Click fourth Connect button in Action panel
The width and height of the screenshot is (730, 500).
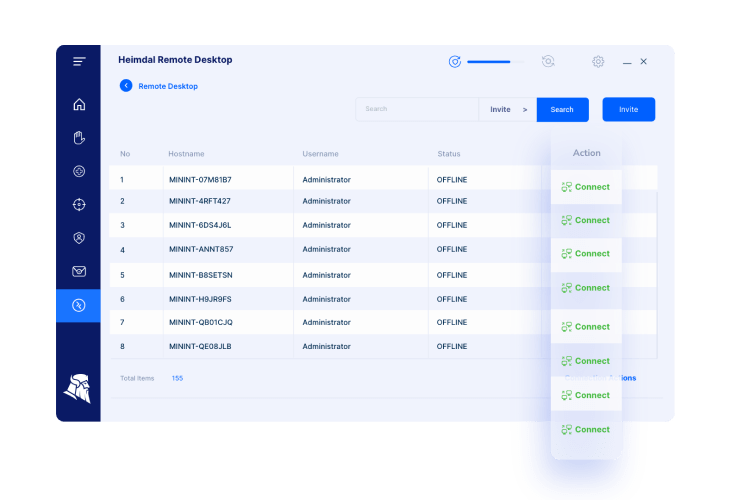(586, 288)
